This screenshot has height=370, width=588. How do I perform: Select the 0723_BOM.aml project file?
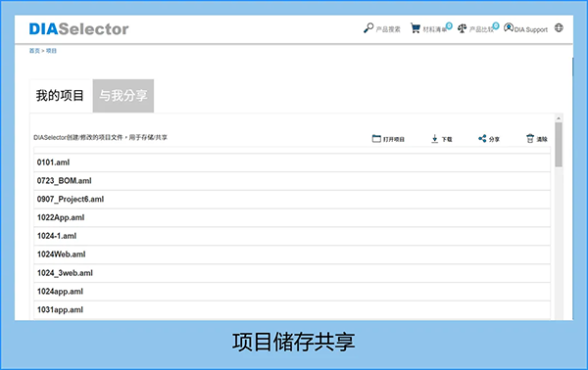[292, 181]
